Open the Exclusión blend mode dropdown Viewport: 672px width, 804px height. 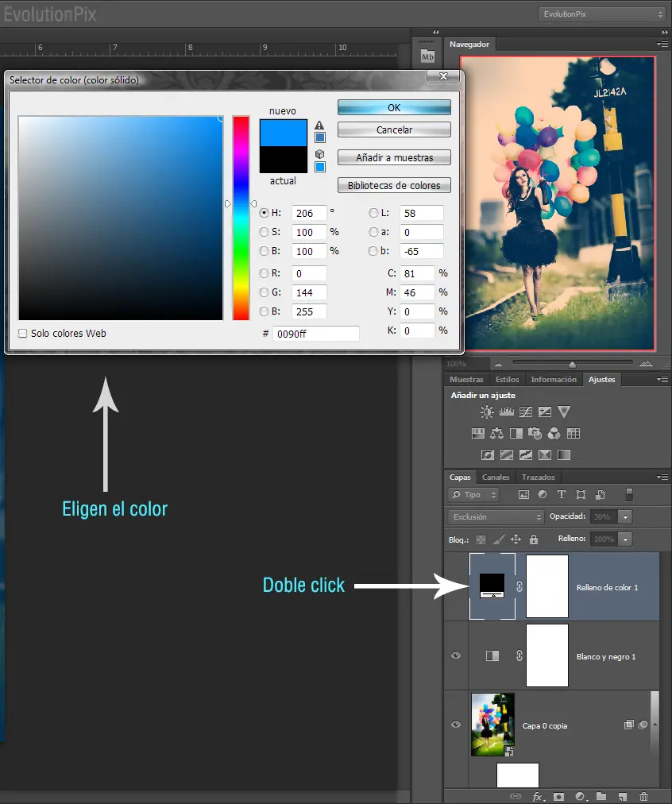(x=496, y=517)
